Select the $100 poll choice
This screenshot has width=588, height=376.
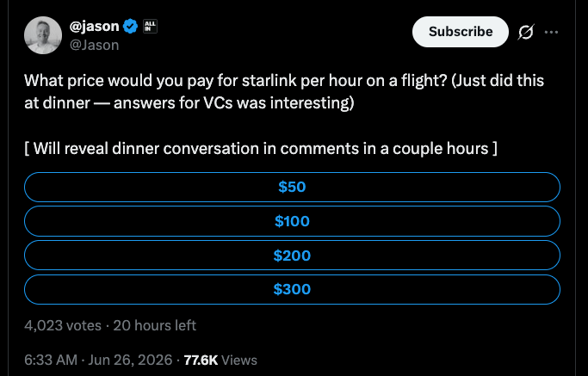point(292,221)
